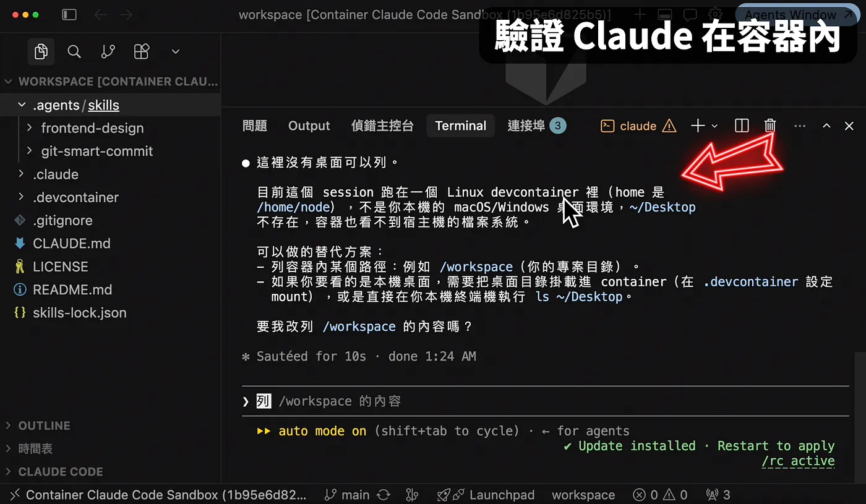Screen dimensions: 866x504
Task: Go forward with navigation arrow
Action: pos(126,14)
